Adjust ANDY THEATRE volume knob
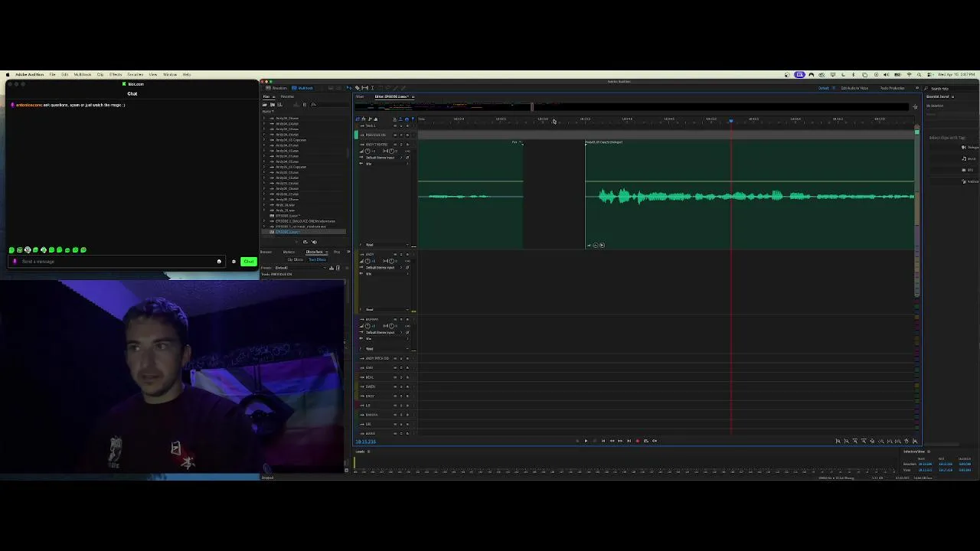The width and height of the screenshot is (980, 551). 367,152
